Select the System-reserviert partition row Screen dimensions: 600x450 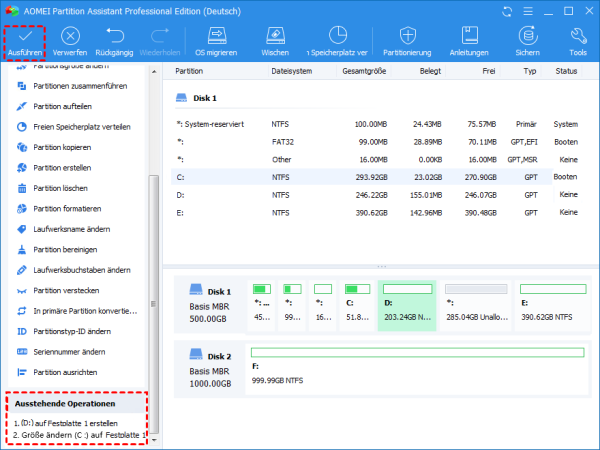tap(377, 124)
